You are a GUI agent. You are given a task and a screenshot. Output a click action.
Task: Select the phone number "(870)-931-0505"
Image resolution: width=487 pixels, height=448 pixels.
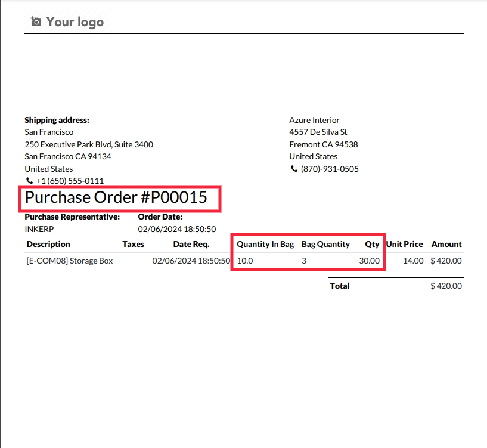(330, 169)
